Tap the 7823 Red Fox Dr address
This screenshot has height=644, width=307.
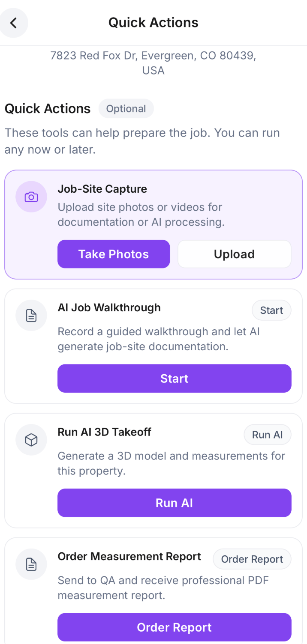[x=153, y=63]
